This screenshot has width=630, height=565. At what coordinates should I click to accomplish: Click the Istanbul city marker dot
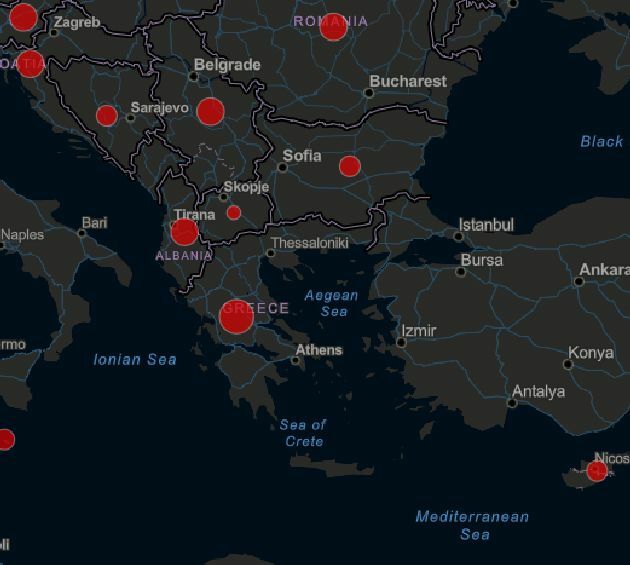458,236
